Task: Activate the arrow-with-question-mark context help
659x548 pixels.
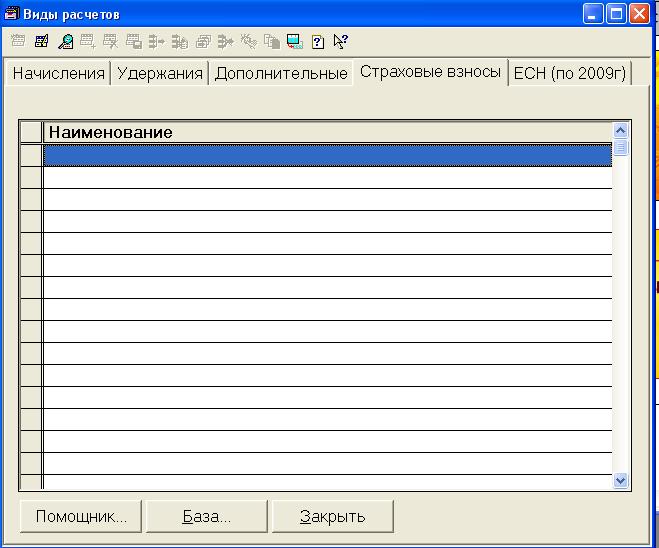Action: click(x=340, y=42)
